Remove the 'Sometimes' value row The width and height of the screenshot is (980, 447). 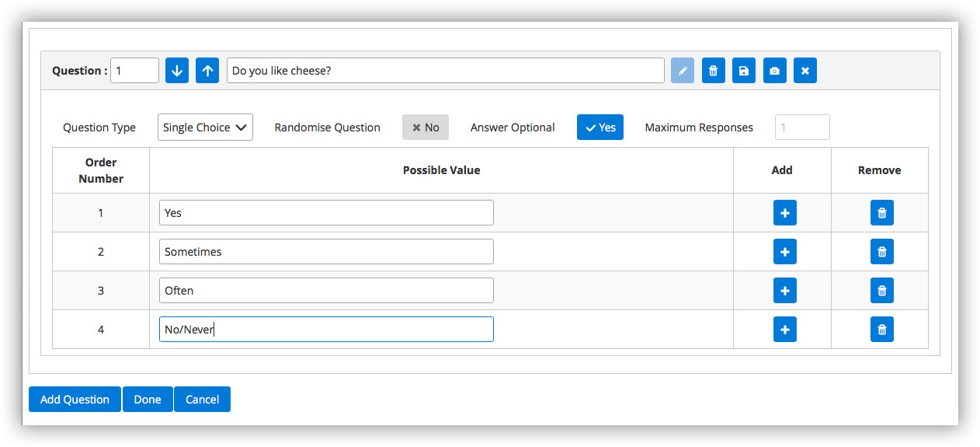click(x=881, y=252)
